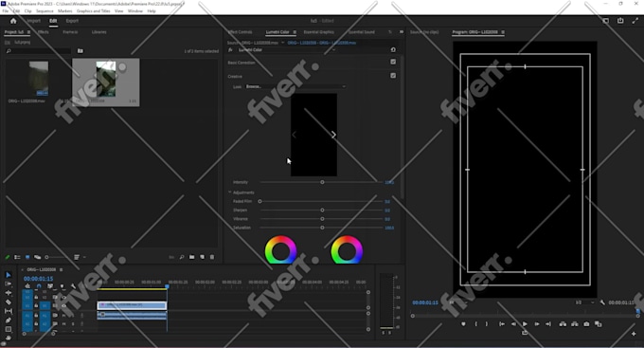Select the Selection arrow tool
This screenshot has height=348, width=644.
[x=9, y=275]
